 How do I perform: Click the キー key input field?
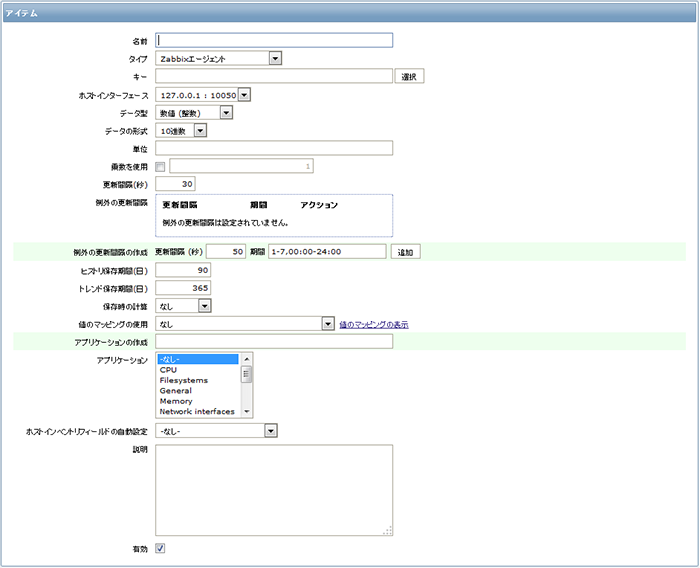coord(274,76)
